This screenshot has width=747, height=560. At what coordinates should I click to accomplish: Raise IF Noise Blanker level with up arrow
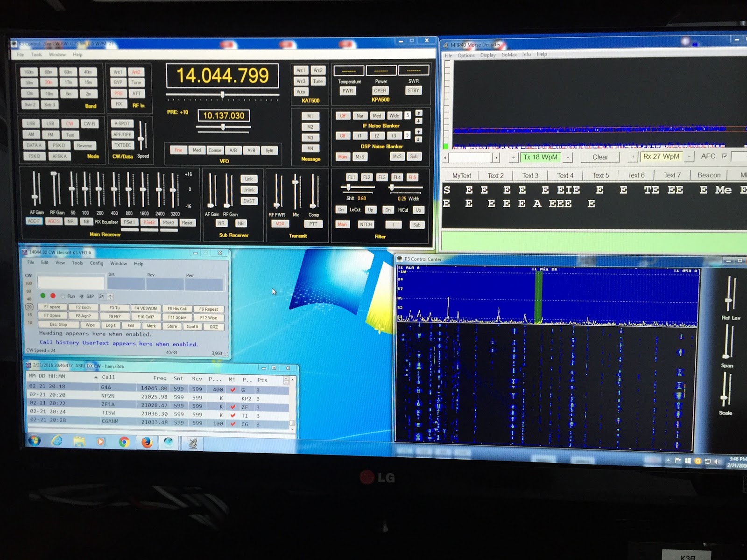[419, 113]
